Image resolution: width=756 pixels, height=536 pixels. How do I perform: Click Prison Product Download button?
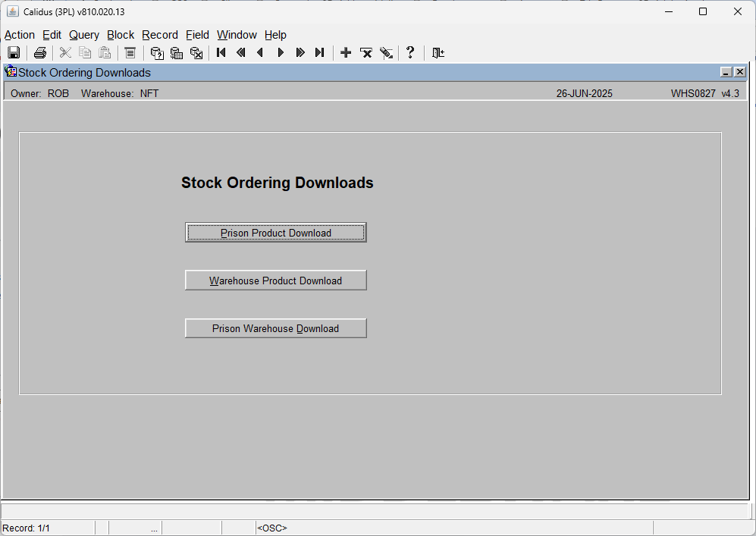[276, 232]
